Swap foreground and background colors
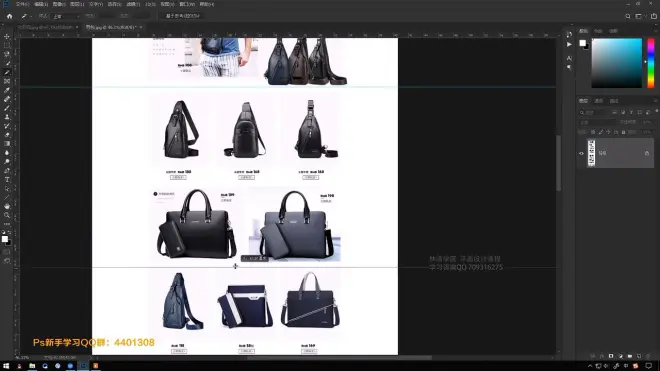Viewport: 660px width, 371px height. [9, 232]
